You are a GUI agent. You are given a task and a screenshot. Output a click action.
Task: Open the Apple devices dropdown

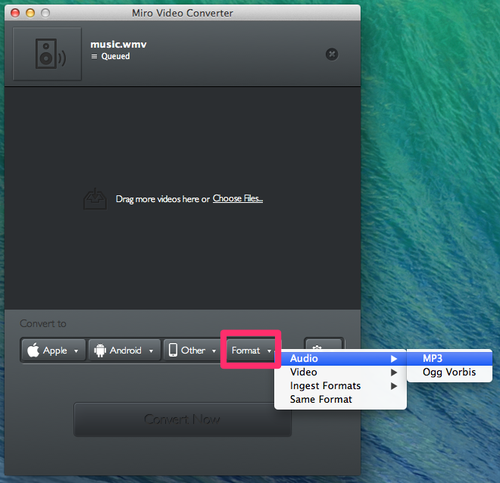(x=53, y=350)
